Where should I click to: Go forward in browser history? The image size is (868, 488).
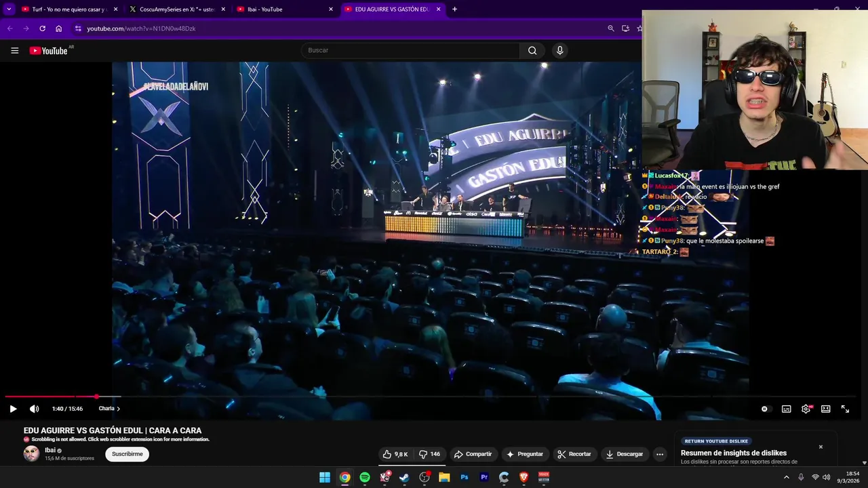(x=26, y=28)
